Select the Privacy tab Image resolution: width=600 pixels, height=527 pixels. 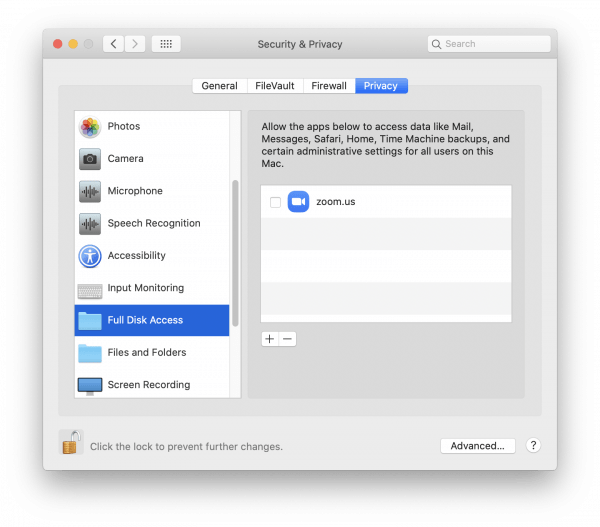coord(381,86)
